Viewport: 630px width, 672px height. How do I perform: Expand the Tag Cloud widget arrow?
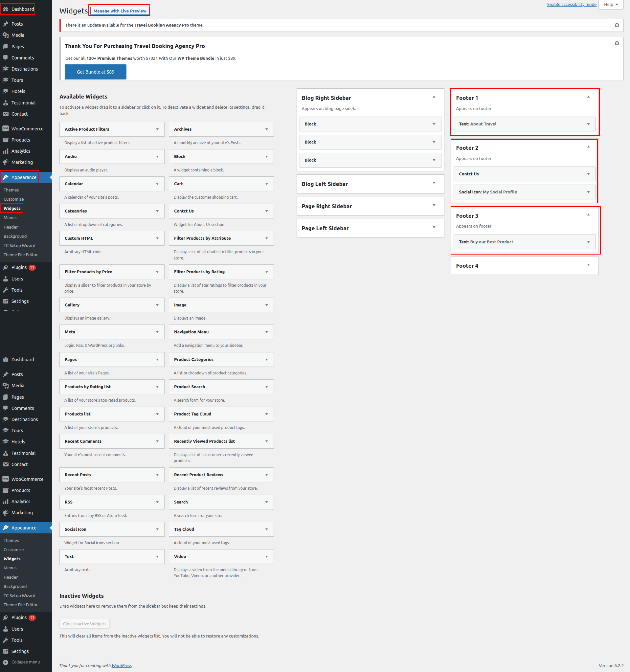tap(267, 529)
